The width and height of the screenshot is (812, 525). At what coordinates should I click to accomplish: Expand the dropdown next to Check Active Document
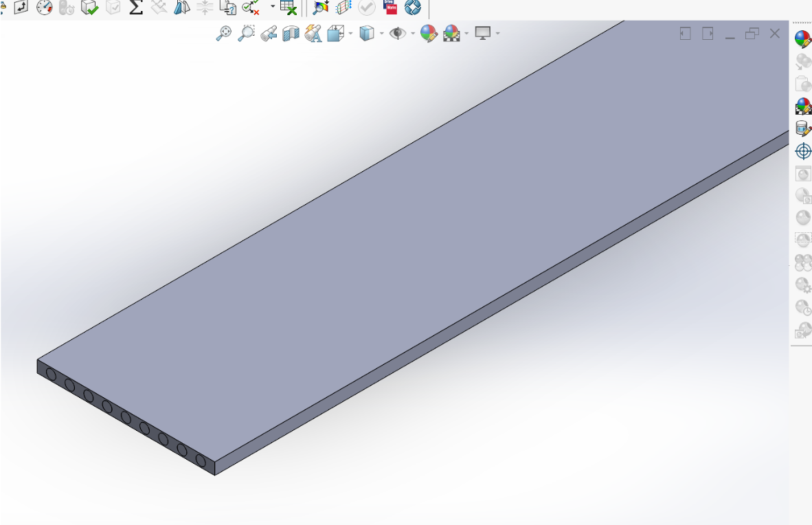273,7
